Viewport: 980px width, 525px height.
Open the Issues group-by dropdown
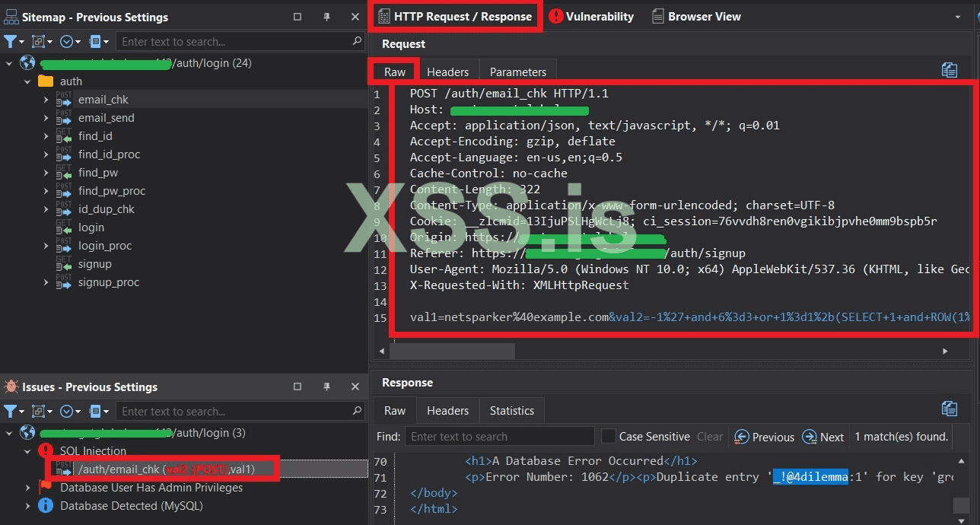pyautogui.click(x=42, y=412)
